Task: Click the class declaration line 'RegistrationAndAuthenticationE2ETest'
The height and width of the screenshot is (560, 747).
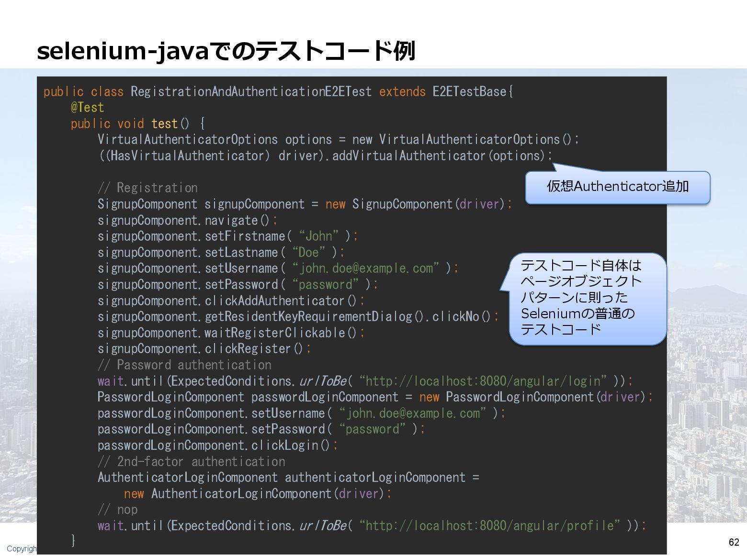Action: 278,91
